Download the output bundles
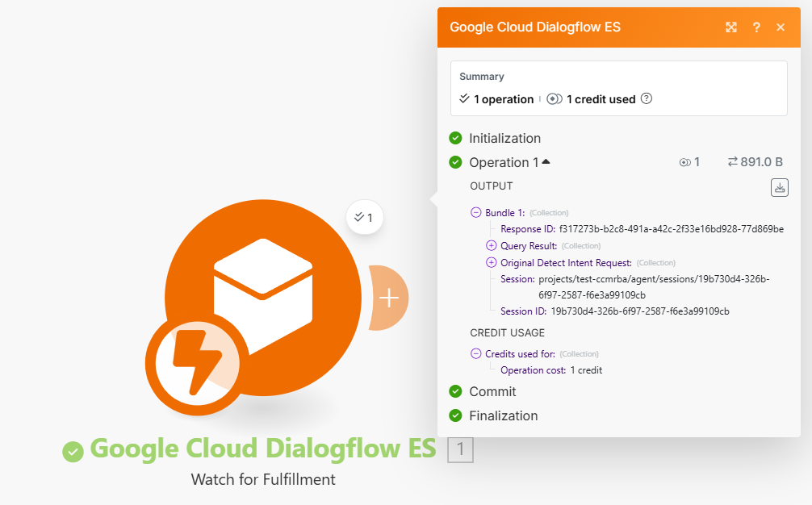812x505 pixels. click(779, 187)
